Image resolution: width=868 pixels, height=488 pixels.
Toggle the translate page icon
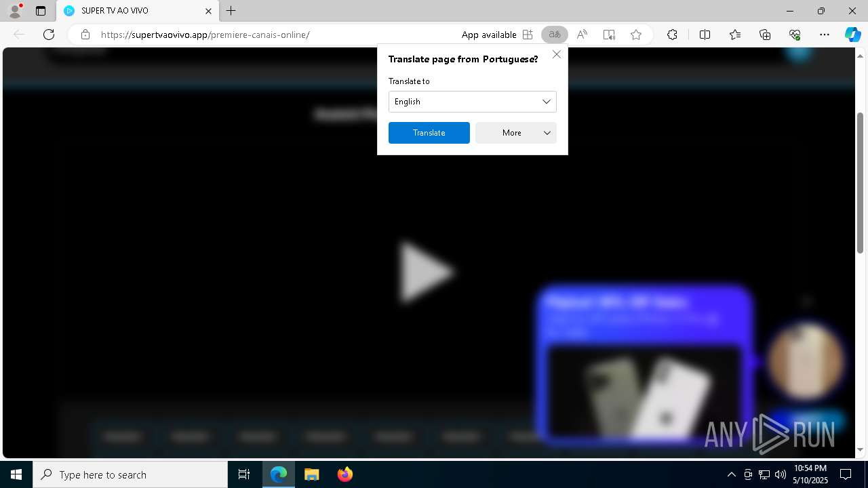(x=555, y=35)
